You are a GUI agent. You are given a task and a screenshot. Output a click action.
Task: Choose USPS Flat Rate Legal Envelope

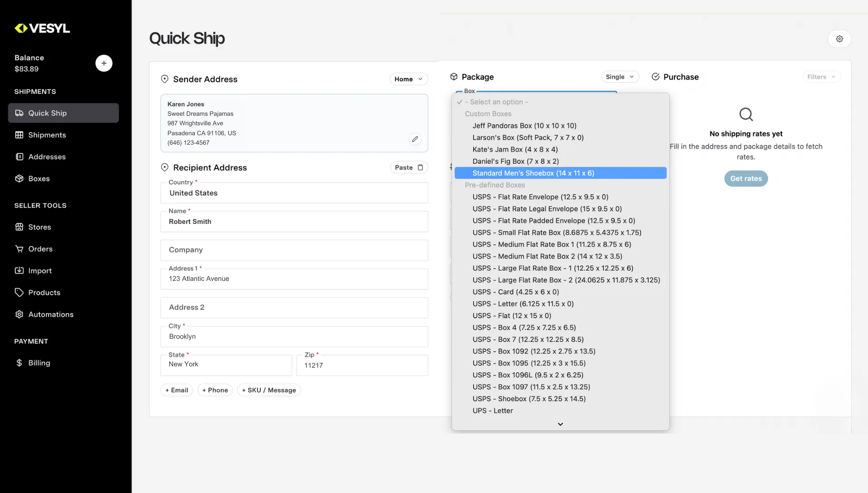(561, 209)
